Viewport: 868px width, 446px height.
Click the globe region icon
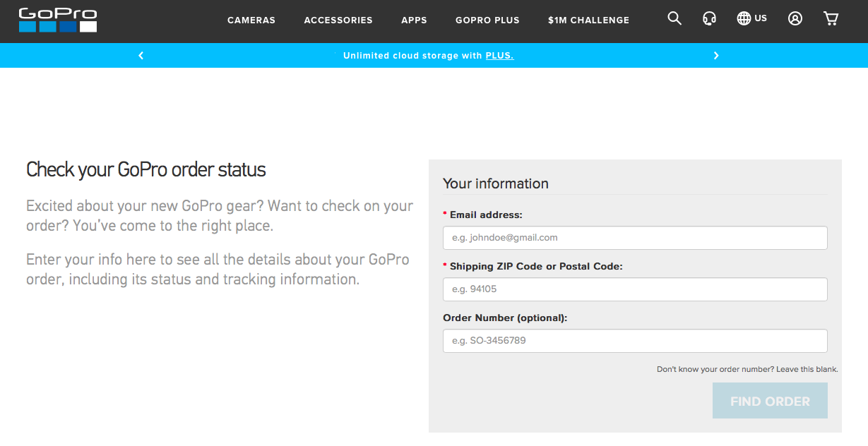[744, 18]
